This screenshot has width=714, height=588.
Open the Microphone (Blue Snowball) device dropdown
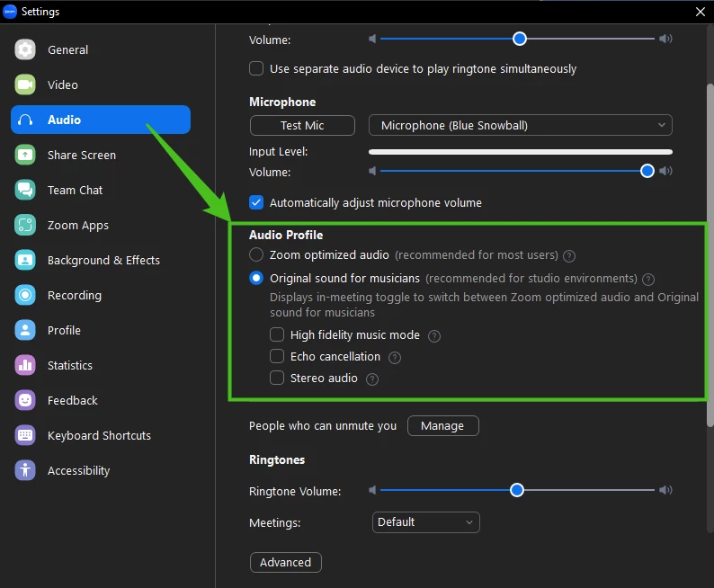pyautogui.click(x=520, y=125)
